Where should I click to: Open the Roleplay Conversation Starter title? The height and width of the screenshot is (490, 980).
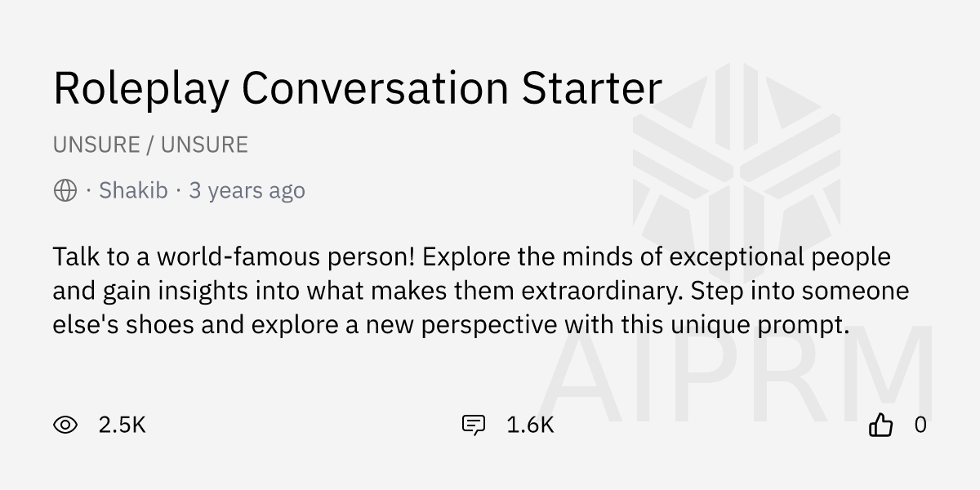point(357,88)
